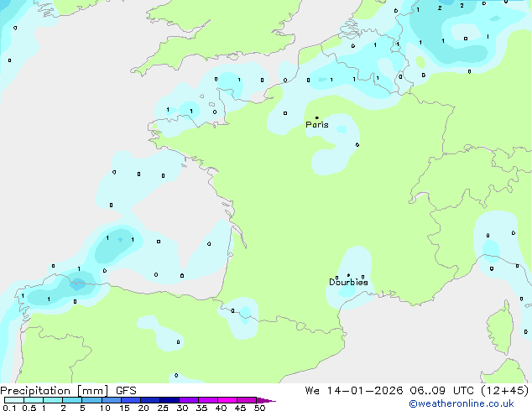
Task: Click the 'Precipitation [mm]' legend title
Action: tap(55, 391)
